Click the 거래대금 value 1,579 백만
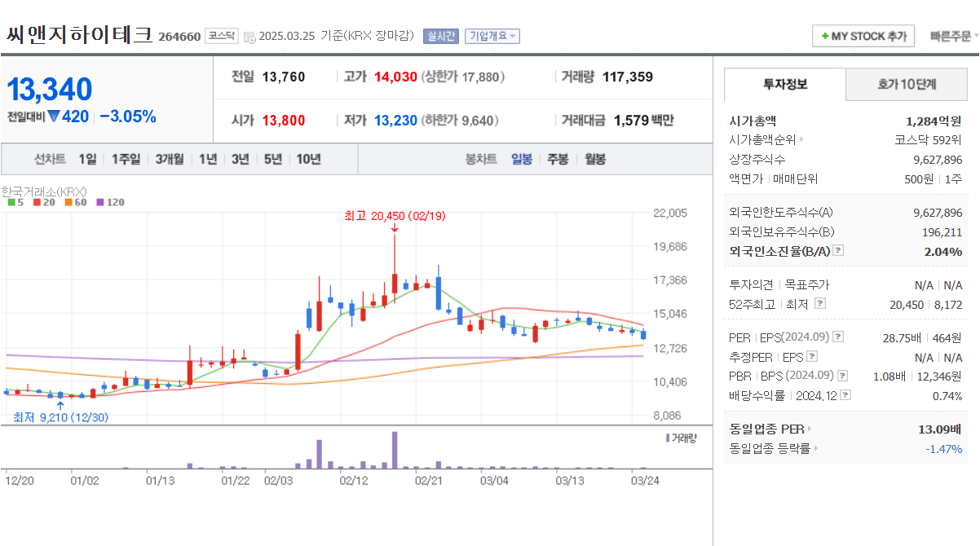The height and width of the screenshot is (546, 980). (x=643, y=121)
